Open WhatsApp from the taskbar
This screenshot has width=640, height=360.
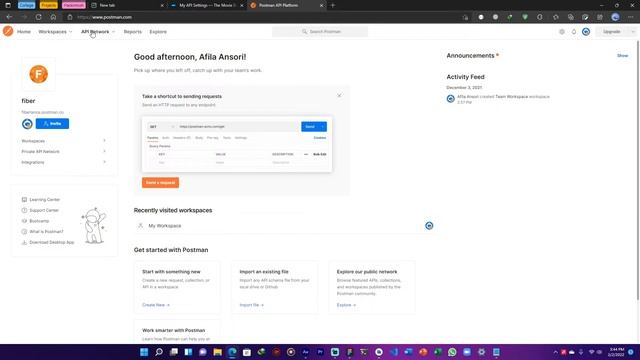pyautogui.click(x=452, y=352)
